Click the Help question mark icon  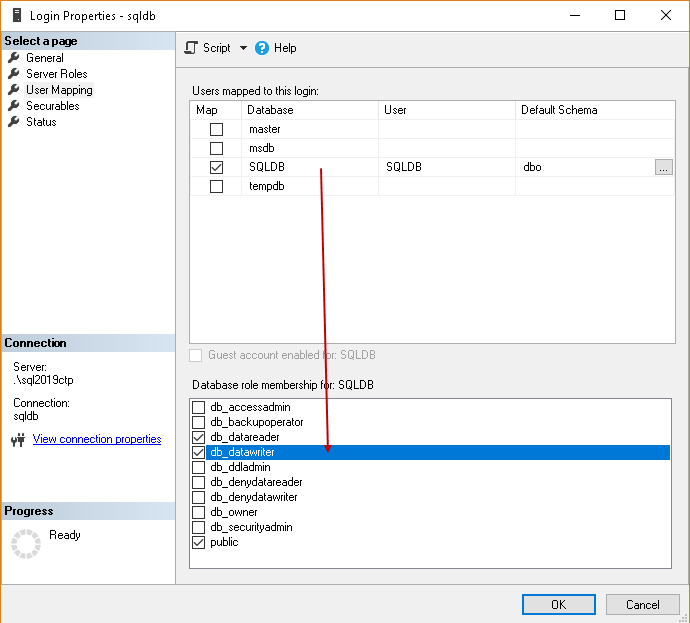pyautogui.click(x=261, y=48)
